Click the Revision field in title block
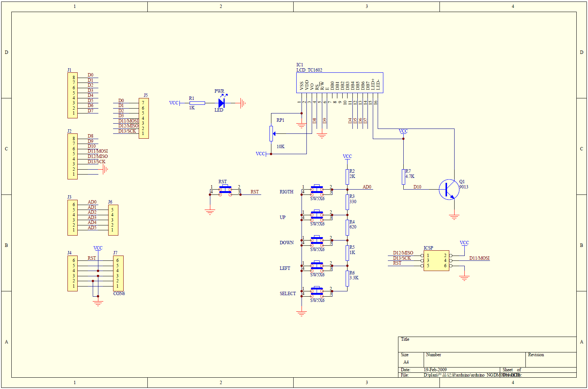Screen dimensions: 588x389 tap(536, 355)
